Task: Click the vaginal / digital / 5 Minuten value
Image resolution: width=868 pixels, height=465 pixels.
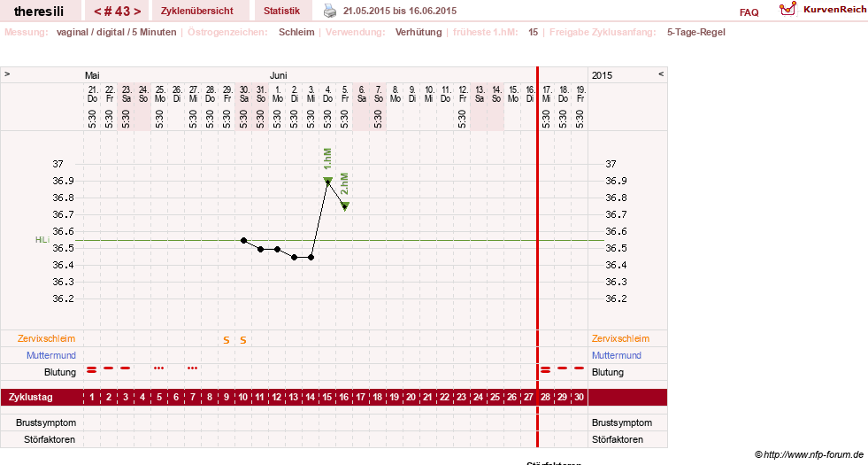Action: [x=116, y=32]
